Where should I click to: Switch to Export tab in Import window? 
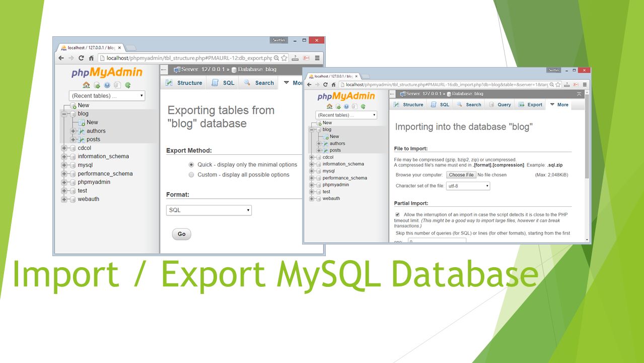530,105
